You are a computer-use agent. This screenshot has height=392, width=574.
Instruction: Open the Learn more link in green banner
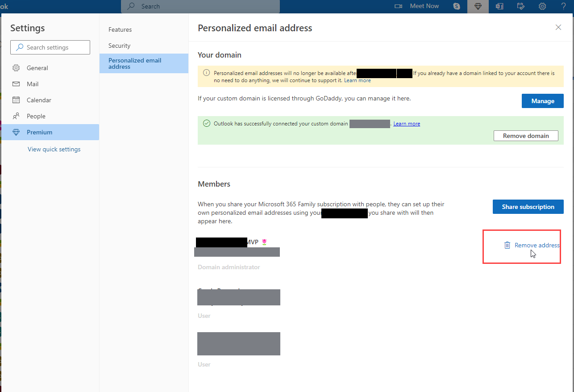click(x=406, y=123)
